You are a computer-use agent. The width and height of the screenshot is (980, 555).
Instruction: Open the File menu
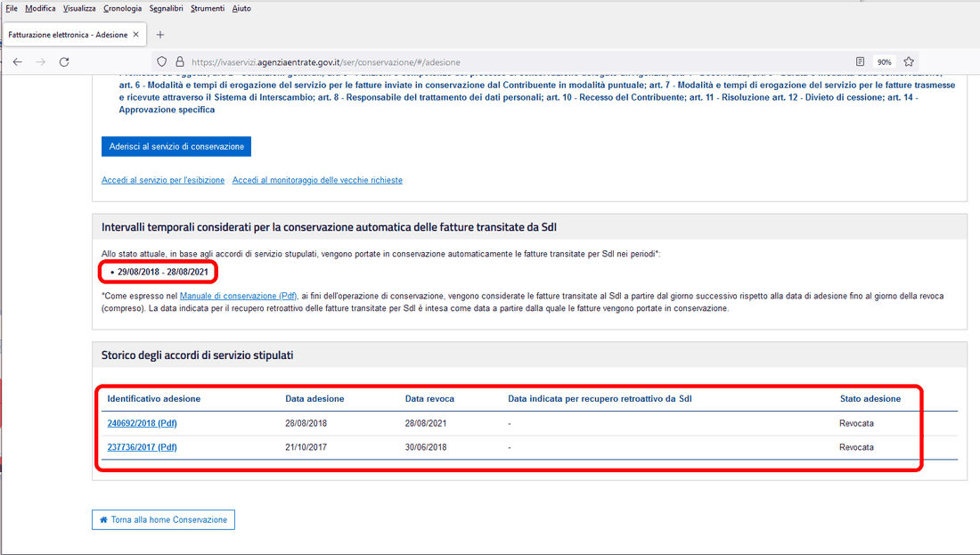coord(12,8)
